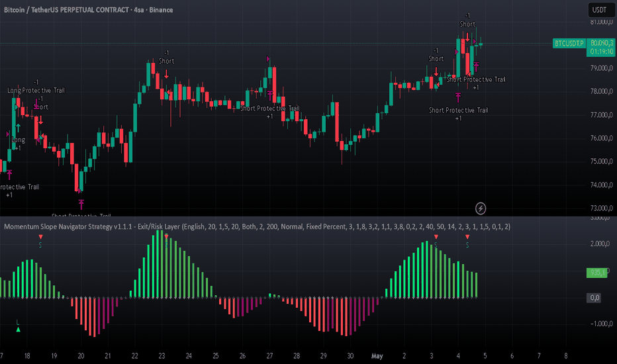617x364 pixels.
Task: Click the BTCUSDT.P price label tag
Action: [x=569, y=43]
